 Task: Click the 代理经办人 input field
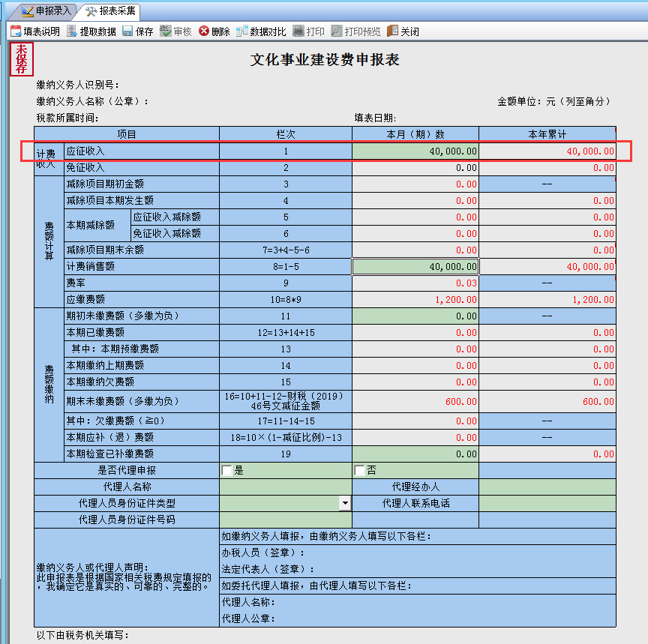pyautogui.click(x=547, y=487)
